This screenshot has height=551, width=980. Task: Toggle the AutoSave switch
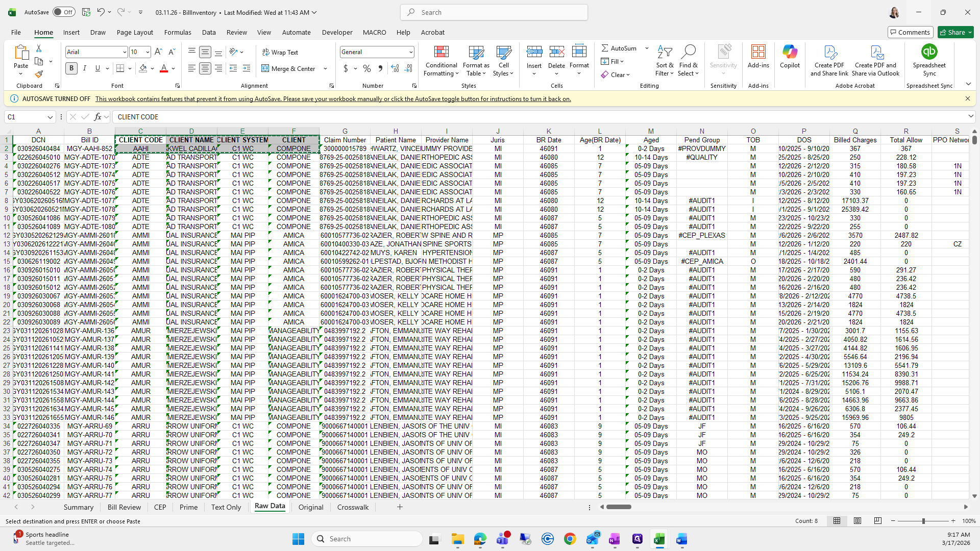[64, 12]
